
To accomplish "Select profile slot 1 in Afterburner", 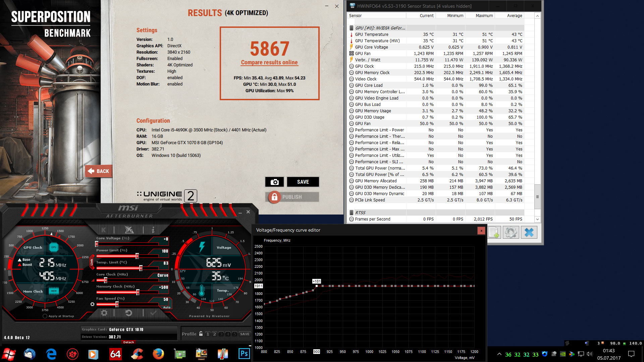I will point(208,334).
